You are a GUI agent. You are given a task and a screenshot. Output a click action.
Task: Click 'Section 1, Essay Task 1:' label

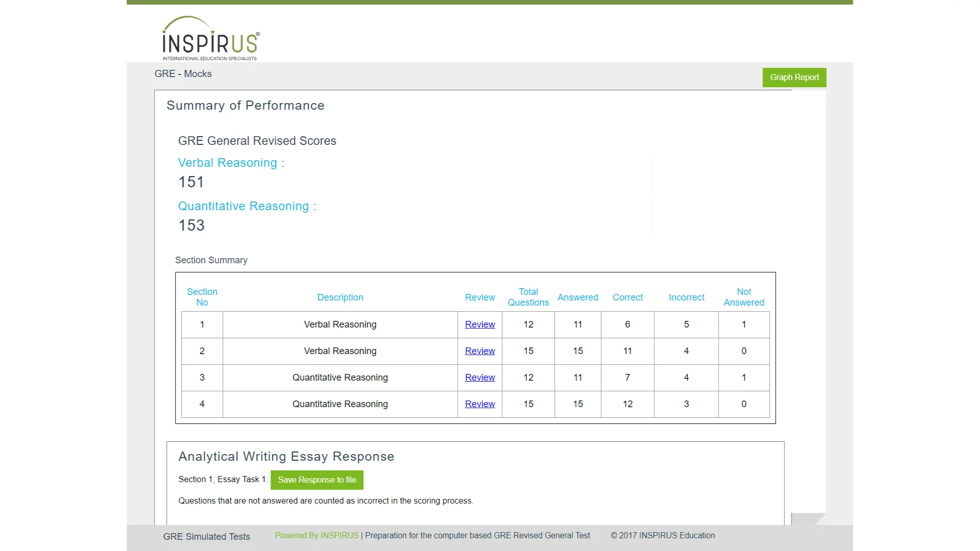pyautogui.click(x=223, y=480)
